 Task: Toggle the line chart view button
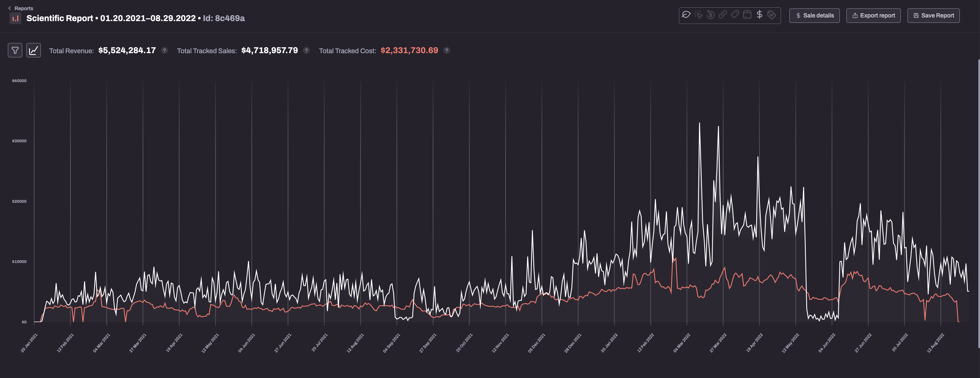coord(33,50)
